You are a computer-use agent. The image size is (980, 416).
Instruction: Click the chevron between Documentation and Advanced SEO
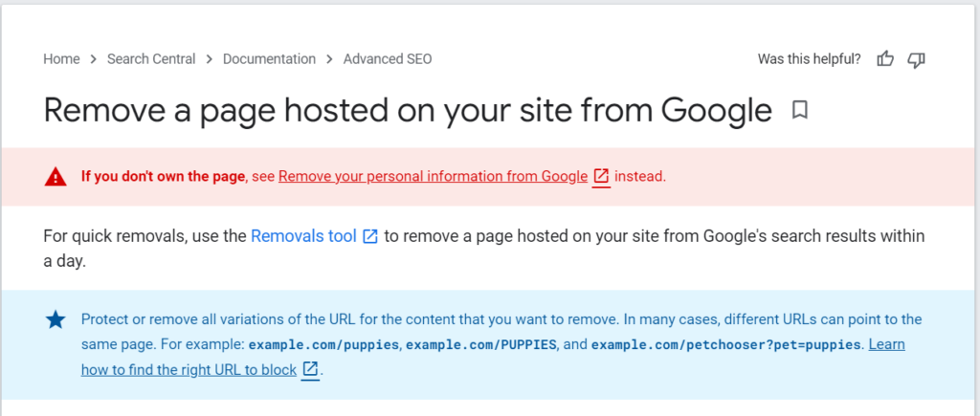click(x=329, y=59)
